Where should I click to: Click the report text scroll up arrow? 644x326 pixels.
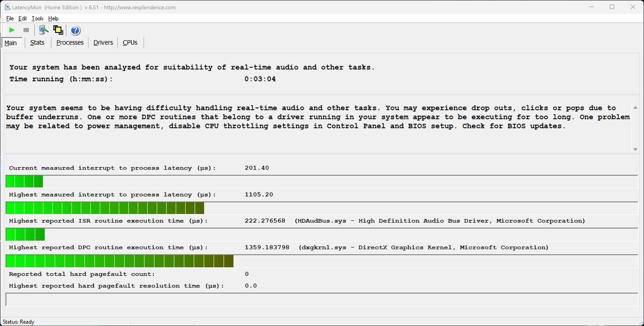[635, 108]
